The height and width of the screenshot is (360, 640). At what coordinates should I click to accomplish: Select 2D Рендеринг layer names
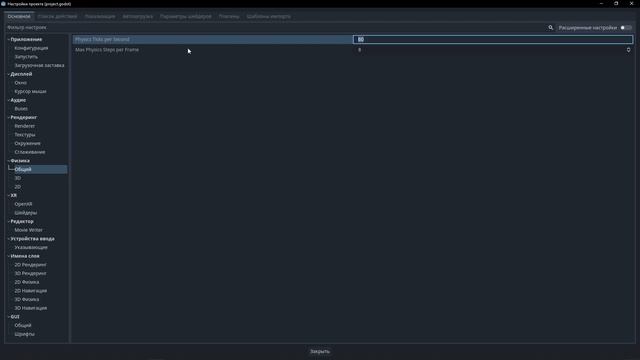[x=30, y=265]
